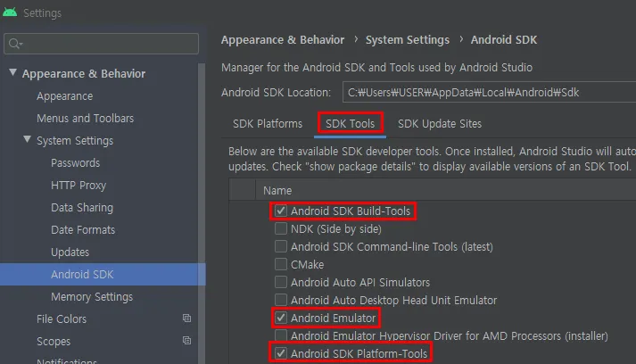Image resolution: width=636 pixels, height=364 pixels.
Task: Click the project-level icon beside Scopes
Action: (x=186, y=341)
